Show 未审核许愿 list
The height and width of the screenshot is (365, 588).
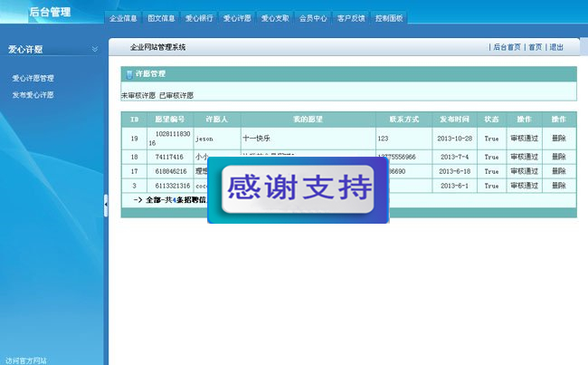click(138, 95)
